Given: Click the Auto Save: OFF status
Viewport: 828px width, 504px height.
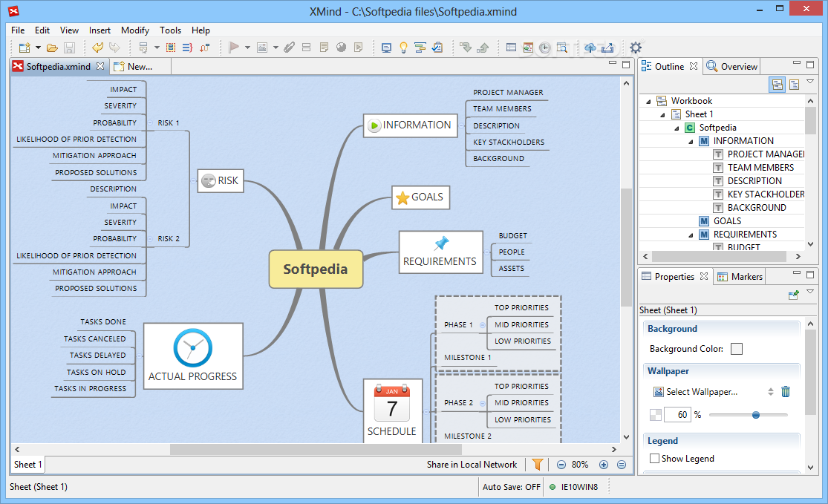Looking at the screenshot, I should click(x=511, y=487).
